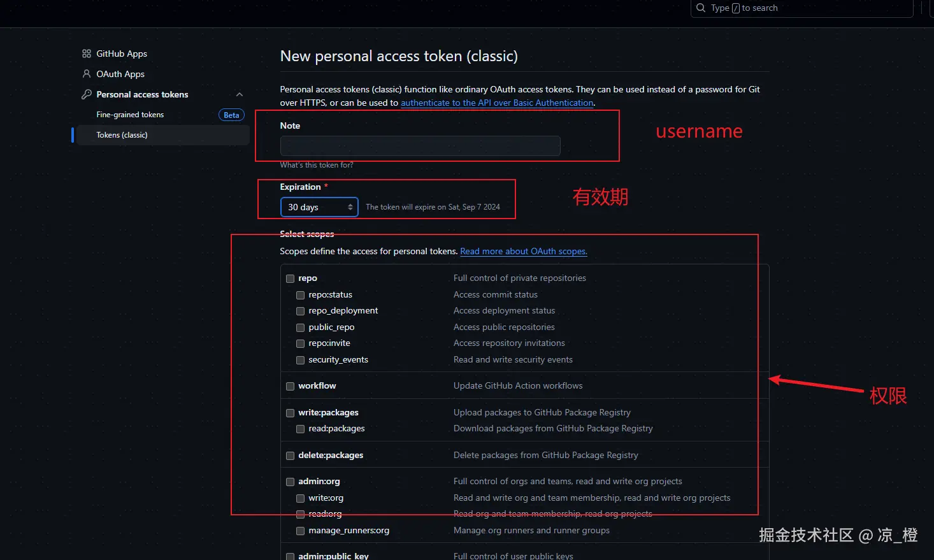Click 'Full control of orgs and teams' description
The height and width of the screenshot is (560, 934).
pyautogui.click(x=514, y=481)
